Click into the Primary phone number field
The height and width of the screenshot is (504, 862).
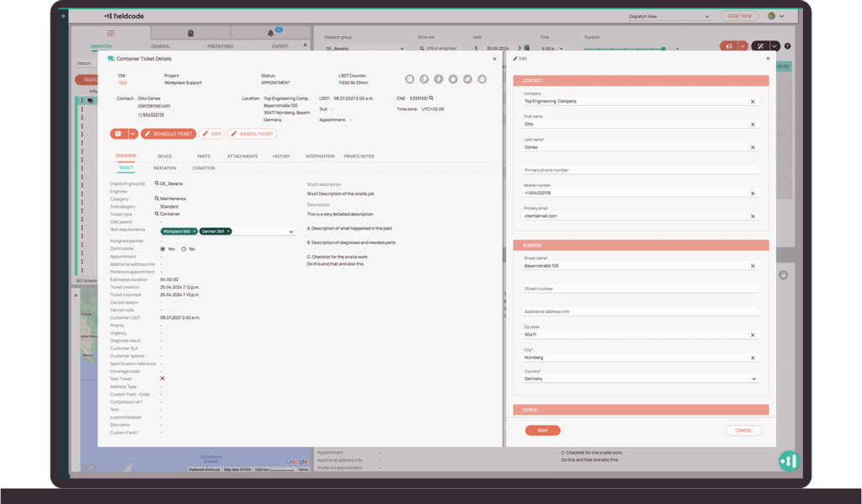tap(640, 170)
